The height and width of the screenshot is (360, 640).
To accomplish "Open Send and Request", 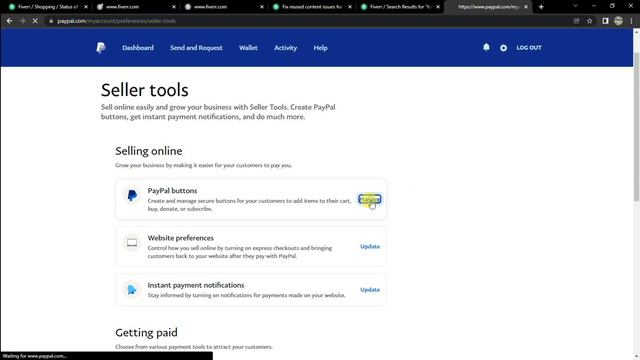I will click(196, 48).
